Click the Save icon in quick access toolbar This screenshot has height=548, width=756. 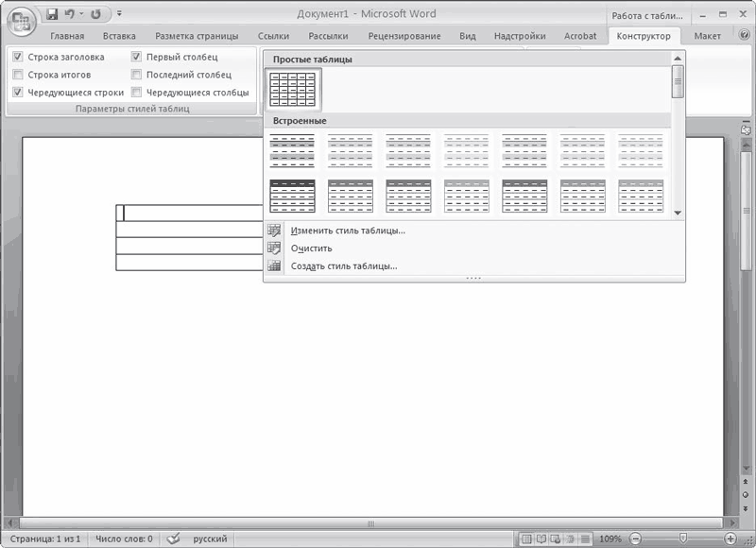(x=53, y=14)
